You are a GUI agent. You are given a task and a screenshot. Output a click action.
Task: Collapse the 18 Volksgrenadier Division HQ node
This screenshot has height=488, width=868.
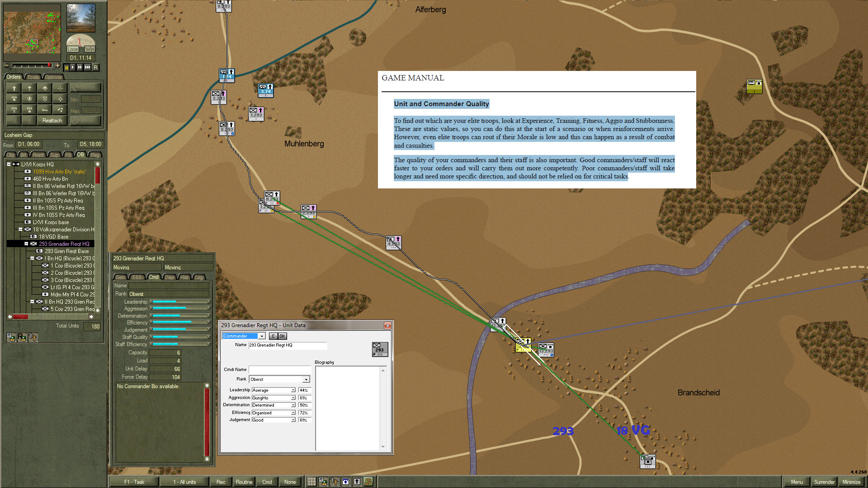(x=20, y=230)
